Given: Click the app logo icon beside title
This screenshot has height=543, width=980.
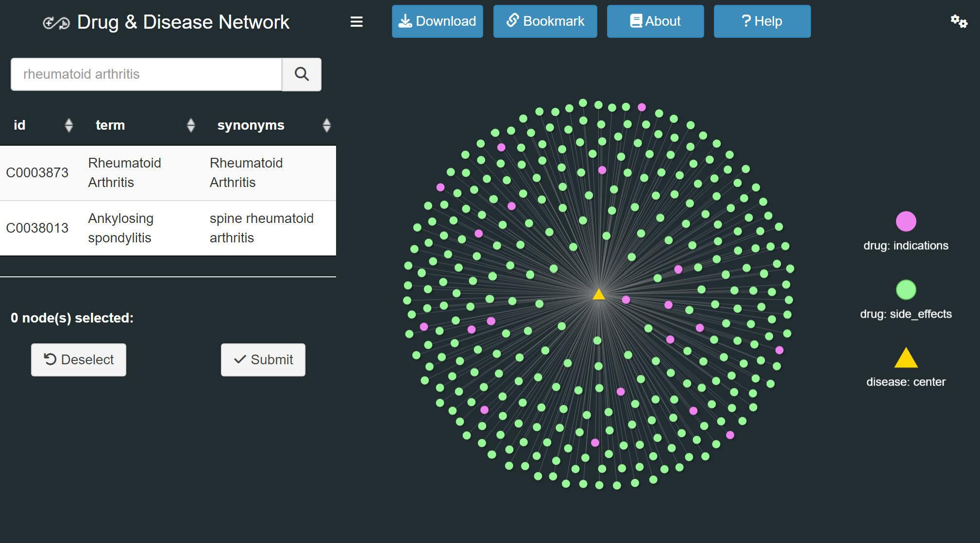Looking at the screenshot, I should (x=56, y=22).
